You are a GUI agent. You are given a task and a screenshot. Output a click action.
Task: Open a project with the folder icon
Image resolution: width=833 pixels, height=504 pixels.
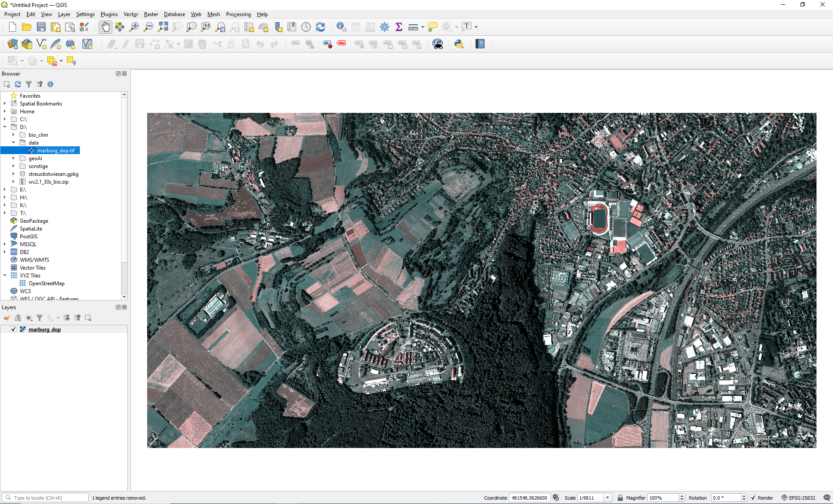(x=27, y=27)
